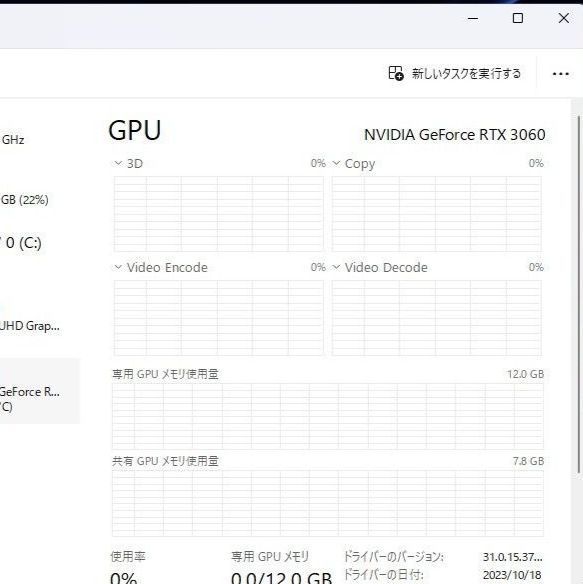Click the vertical scrollbar thumb

(579, 294)
